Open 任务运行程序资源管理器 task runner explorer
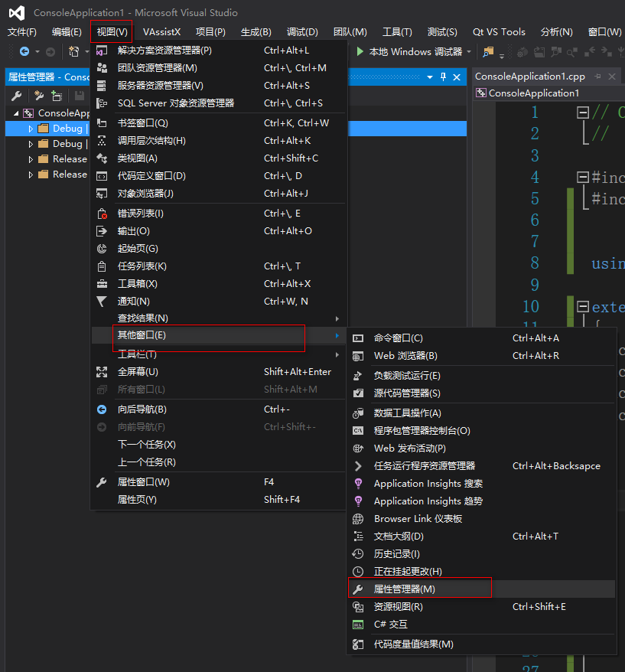 (481, 466)
